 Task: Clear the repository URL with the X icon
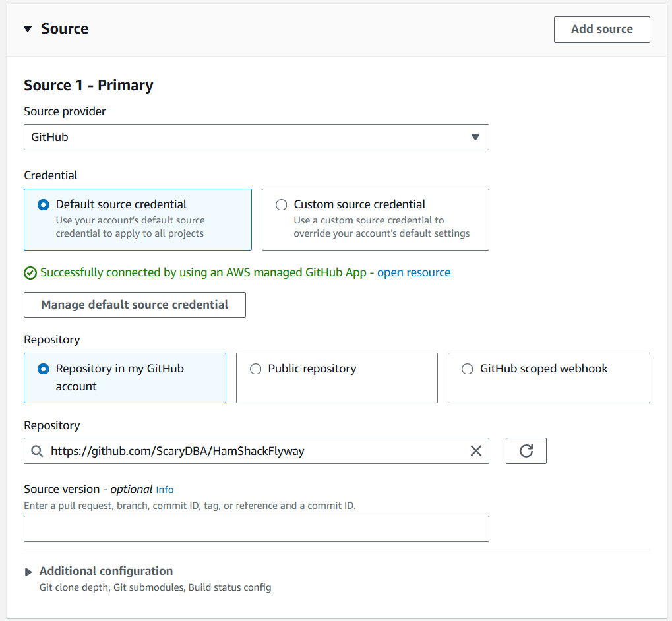point(475,451)
